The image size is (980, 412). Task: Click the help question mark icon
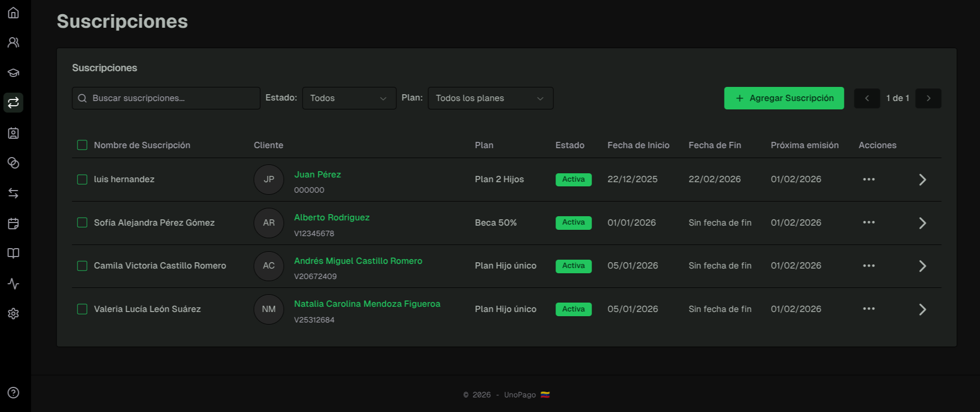(x=14, y=393)
